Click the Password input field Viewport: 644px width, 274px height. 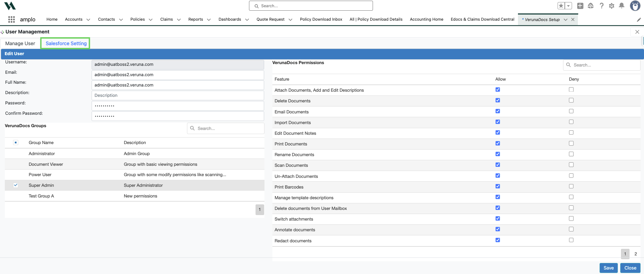pos(178,106)
